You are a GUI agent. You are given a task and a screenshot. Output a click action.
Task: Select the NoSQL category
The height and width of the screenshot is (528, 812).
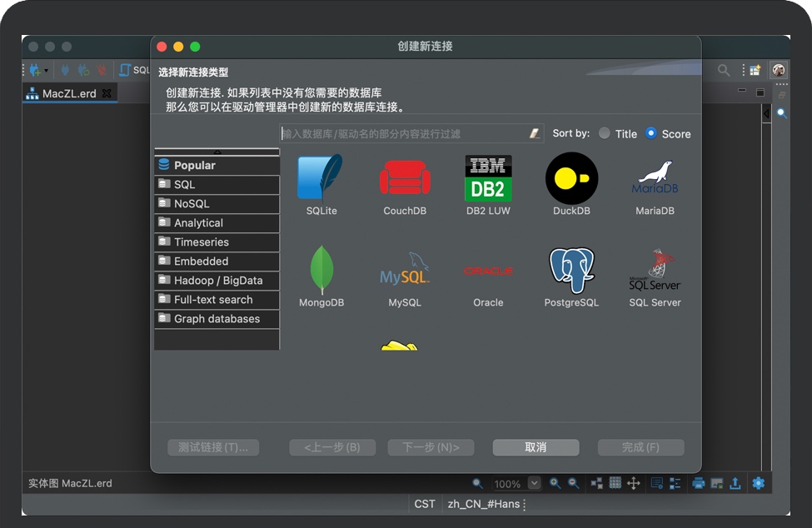point(217,203)
